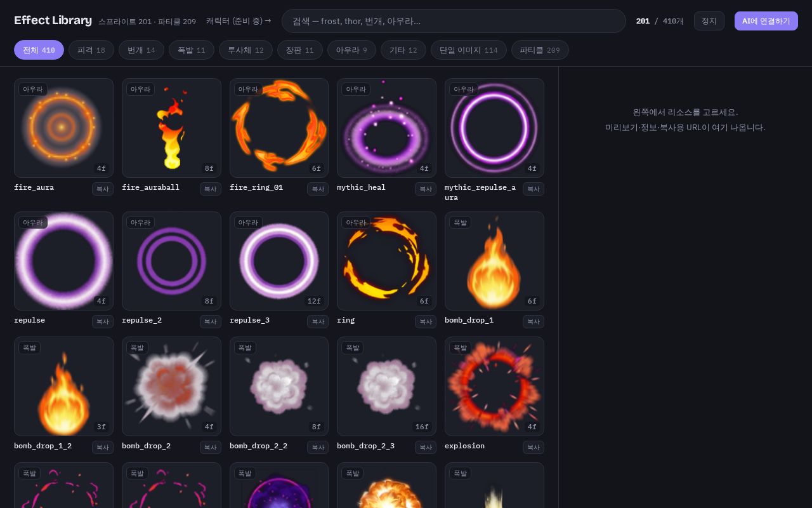Select the fire_auraball flame thumbnail
The image size is (812, 508).
tap(171, 128)
